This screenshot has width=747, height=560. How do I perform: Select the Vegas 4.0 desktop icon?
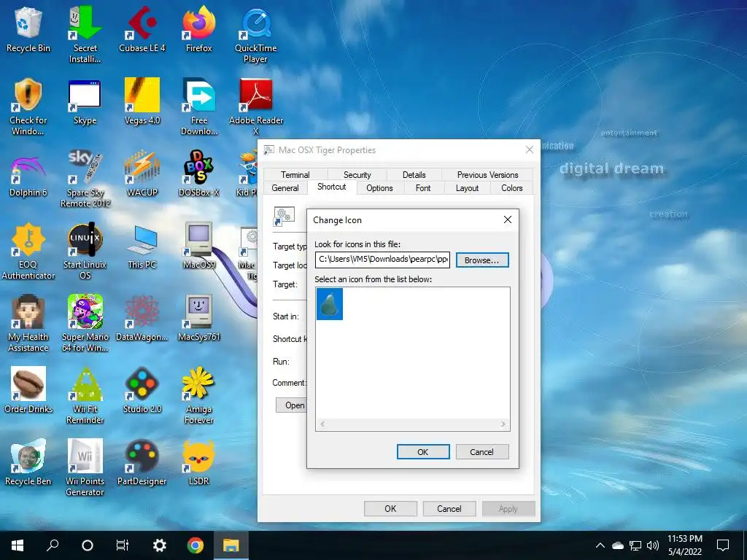click(x=142, y=102)
